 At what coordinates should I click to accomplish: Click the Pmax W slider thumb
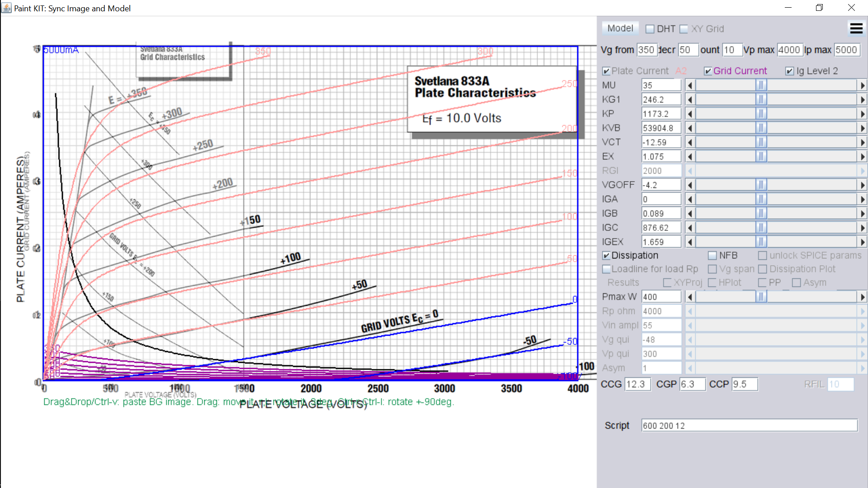click(x=761, y=297)
